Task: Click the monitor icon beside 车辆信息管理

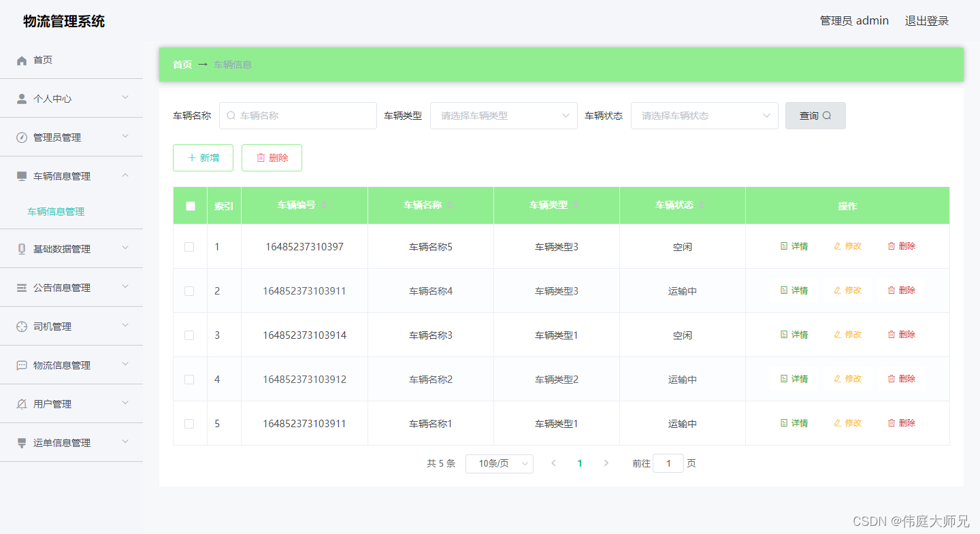Action: coord(22,176)
